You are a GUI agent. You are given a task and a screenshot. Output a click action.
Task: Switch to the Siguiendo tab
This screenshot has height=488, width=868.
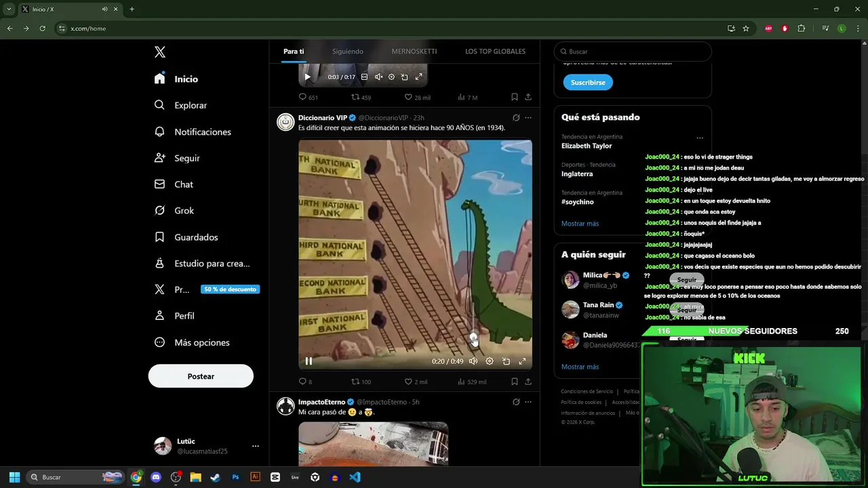pos(348,52)
